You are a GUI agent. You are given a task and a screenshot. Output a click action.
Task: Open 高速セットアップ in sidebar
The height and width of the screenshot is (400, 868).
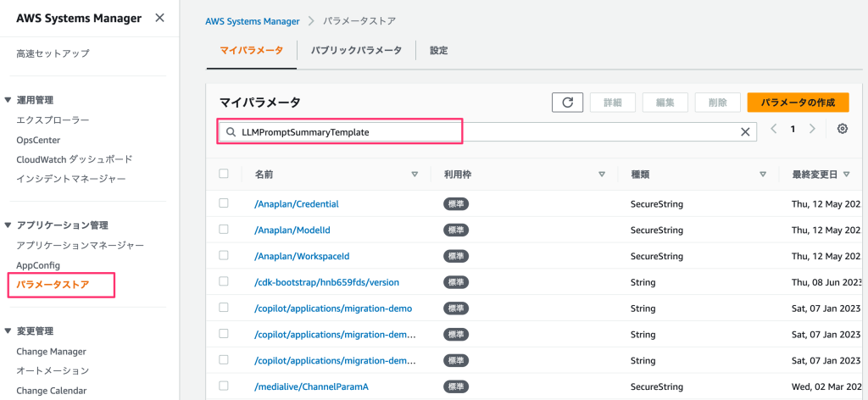53,53
